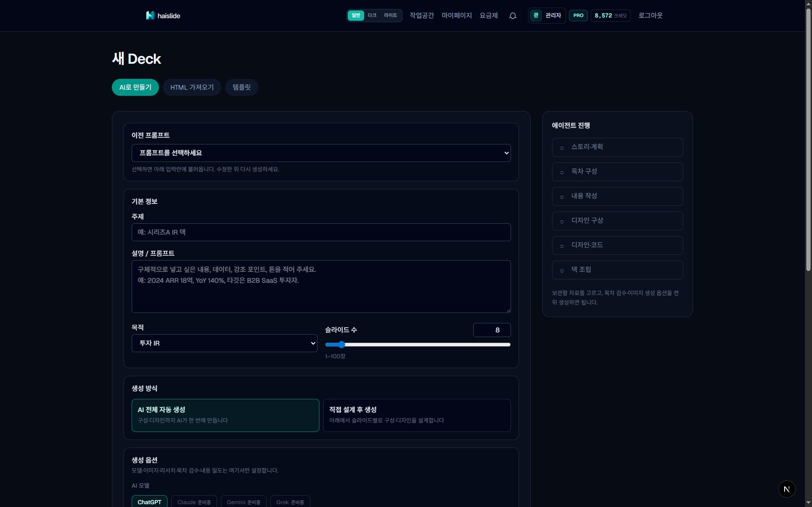Click the page scrollbar down arrow
This screenshot has width=812, height=507.
click(x=808, y=503)
